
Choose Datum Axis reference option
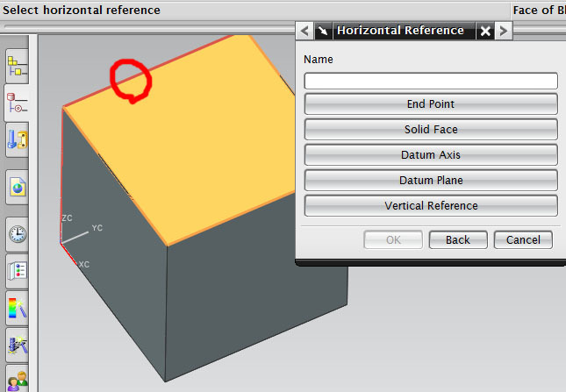(431, 154)
